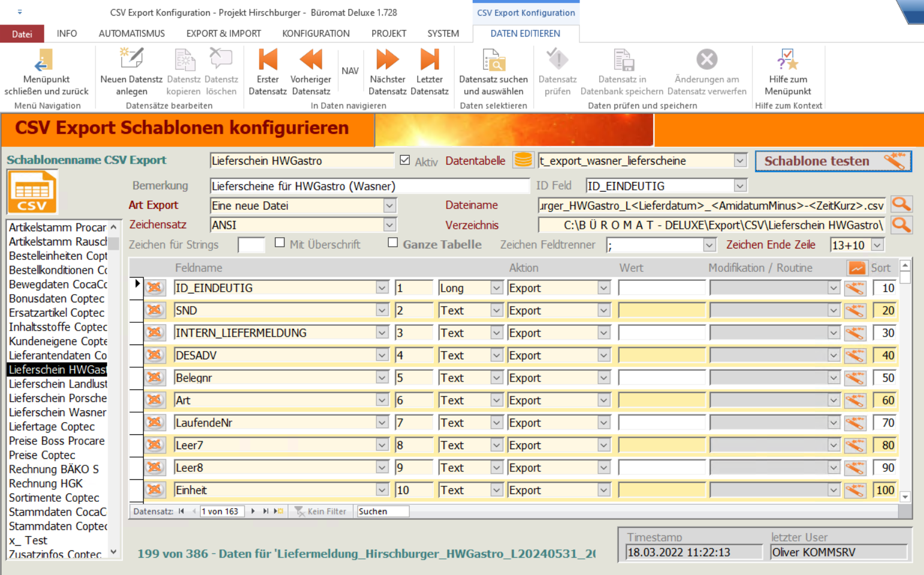Open the KONFIGURATION ribbon tab
Image resolution: width=924 pixels, height=575 pixels.
click(x=316, y=34)
